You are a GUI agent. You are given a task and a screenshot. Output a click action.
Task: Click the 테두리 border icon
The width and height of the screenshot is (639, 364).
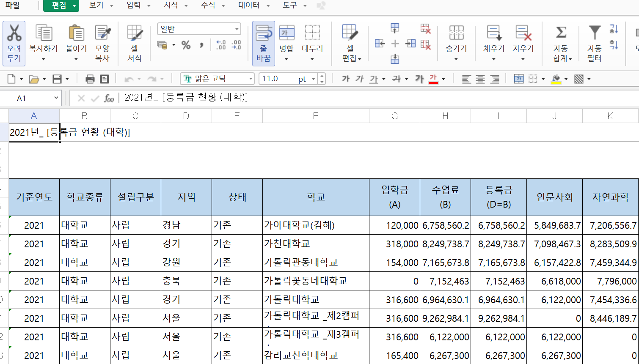coord(312,33)
